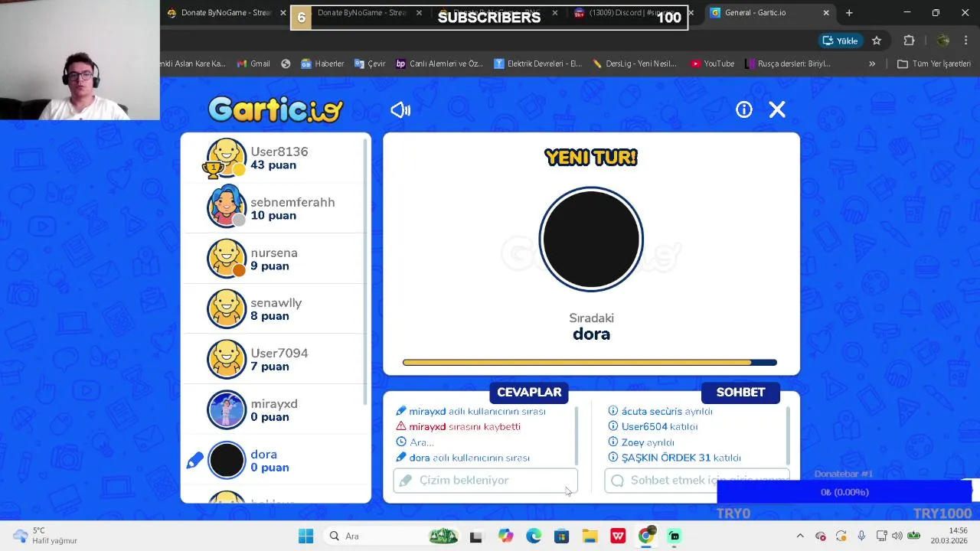Click the pencil icon beside dora
980x551 pixels.
click(x=194, y=461)
